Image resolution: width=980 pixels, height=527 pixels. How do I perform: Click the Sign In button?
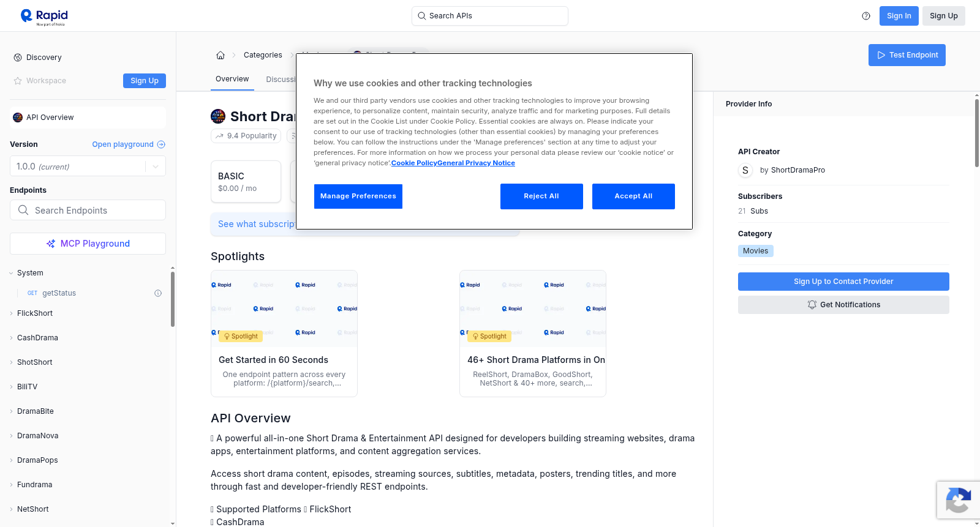point(899,16)
